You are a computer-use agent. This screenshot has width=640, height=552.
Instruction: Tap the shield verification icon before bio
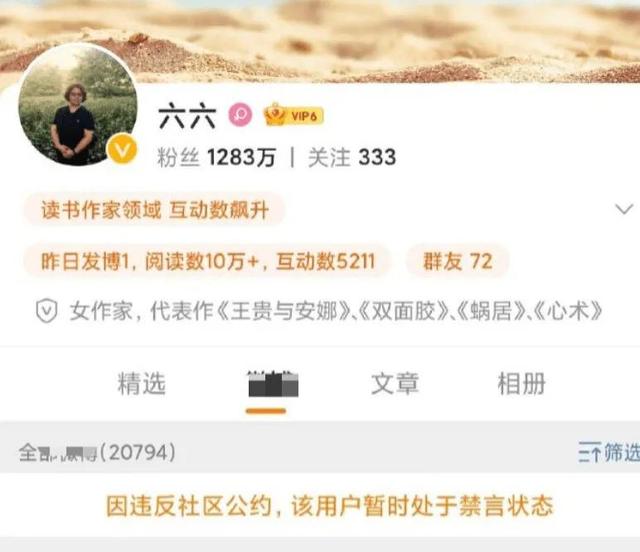point(47,311)
